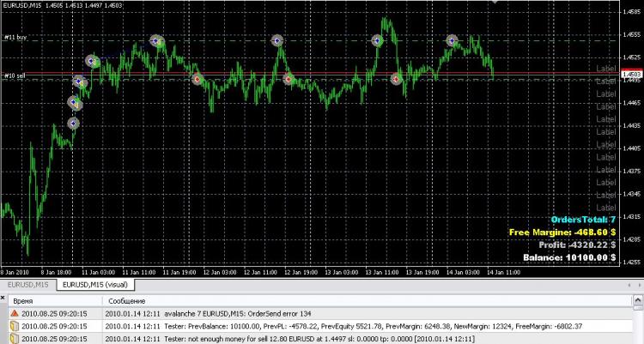Close the tester panel with the X
Image resolution: width=644 pixels, height=344 pixels.
click(x=3, y=299)
